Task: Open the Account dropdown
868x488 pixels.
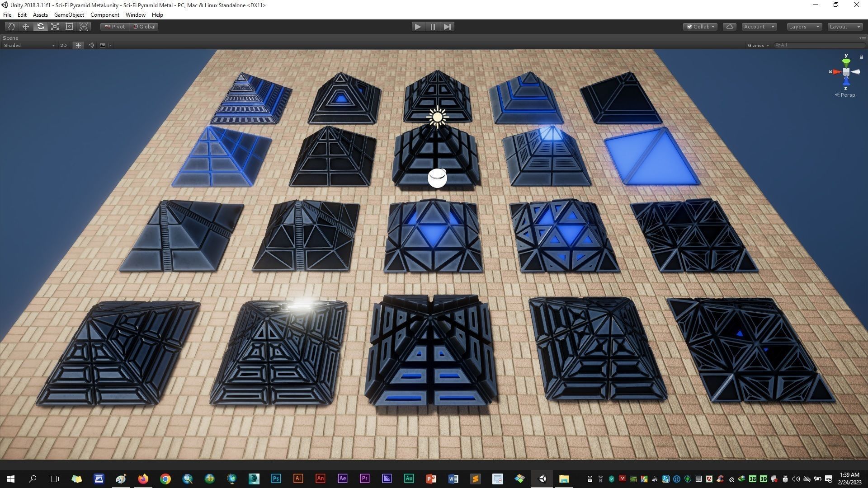Action: (759, 27)
